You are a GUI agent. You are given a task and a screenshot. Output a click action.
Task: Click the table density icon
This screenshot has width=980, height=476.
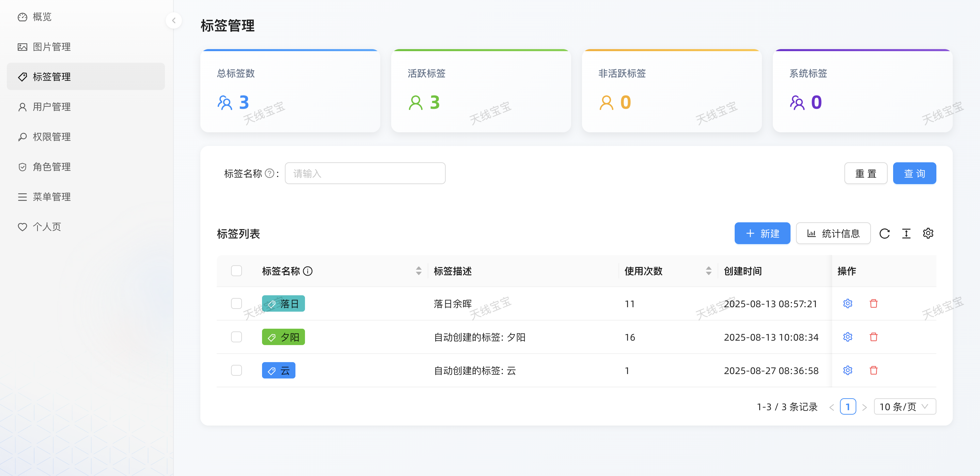(x=906, y=234)
